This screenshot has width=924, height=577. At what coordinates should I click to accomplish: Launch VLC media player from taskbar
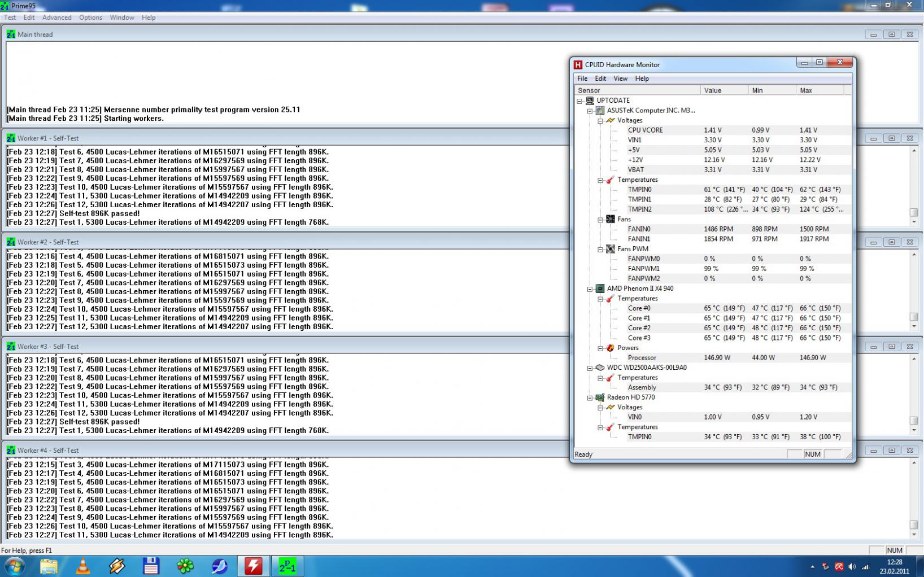click(x=83, y=566)
